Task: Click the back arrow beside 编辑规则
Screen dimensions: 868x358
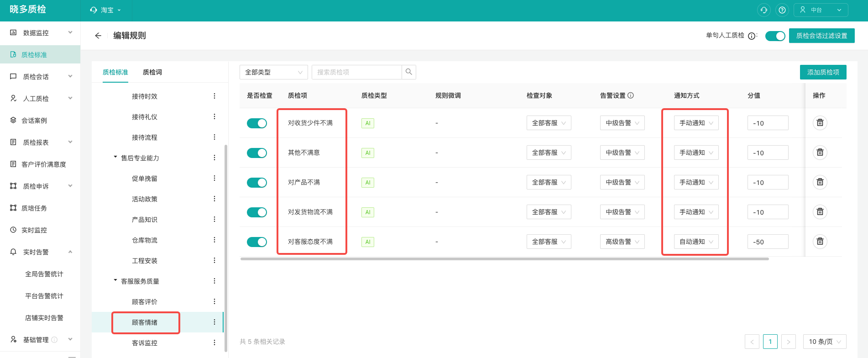Action: (x=98, y=36)
